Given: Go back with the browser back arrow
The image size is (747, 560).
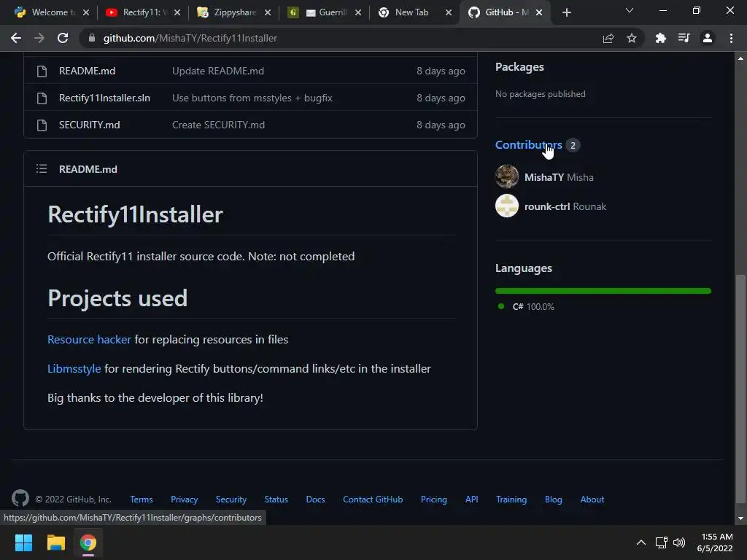Looking at the screenshot, I should [x=16, y=38].
